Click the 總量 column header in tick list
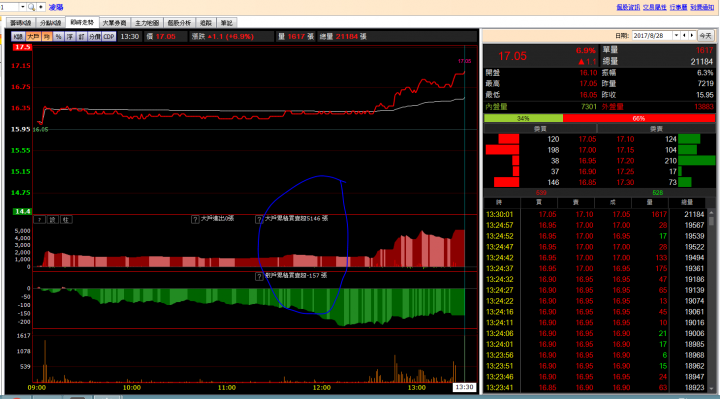This screenshot has height=399, width=720. tap(687, 202)
